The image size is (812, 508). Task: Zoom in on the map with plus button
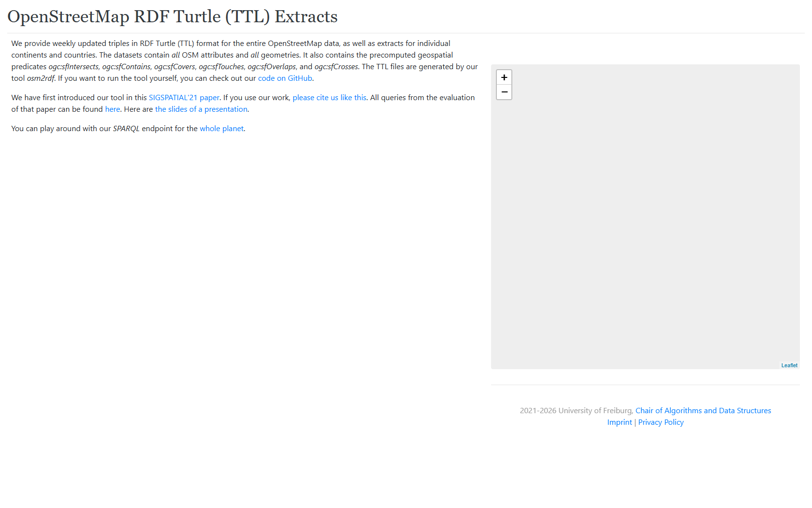[504, 77]
